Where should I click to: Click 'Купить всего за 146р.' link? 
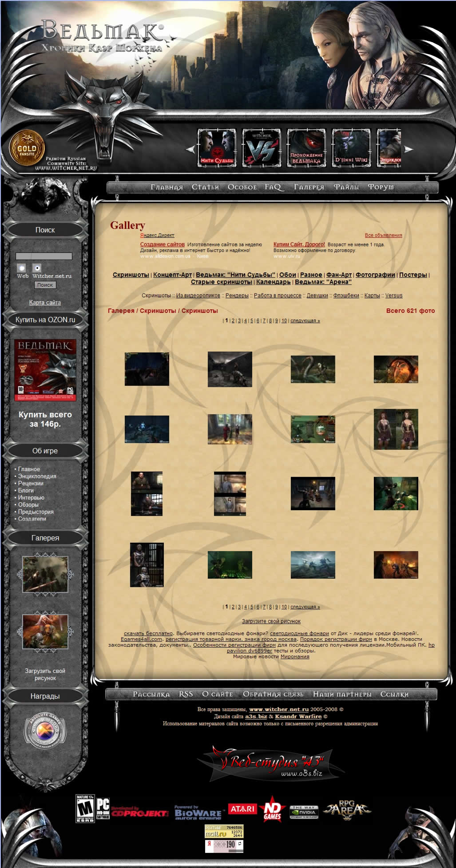tap(45, 419)
